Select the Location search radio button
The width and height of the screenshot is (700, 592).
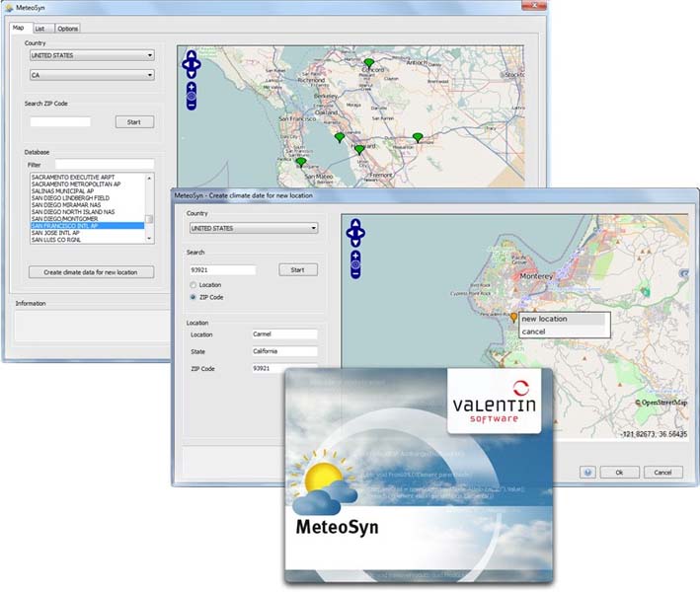coord(194,284)
